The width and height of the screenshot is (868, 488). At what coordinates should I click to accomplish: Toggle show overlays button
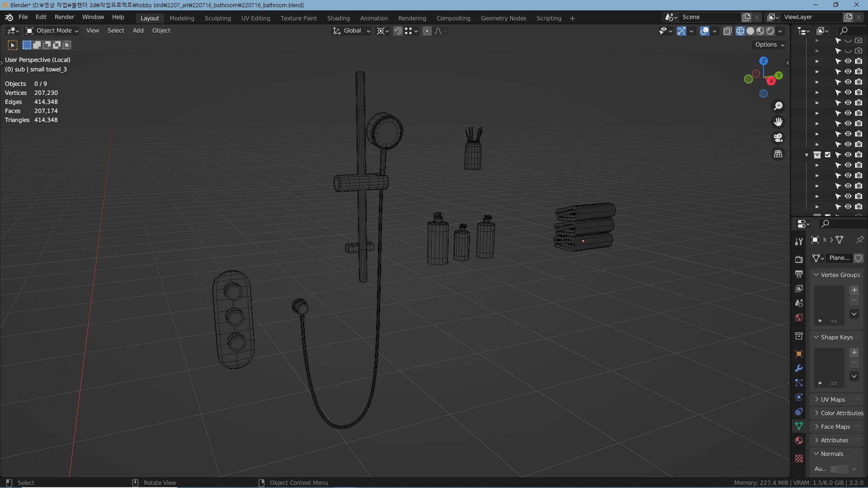tap(704, 31)
